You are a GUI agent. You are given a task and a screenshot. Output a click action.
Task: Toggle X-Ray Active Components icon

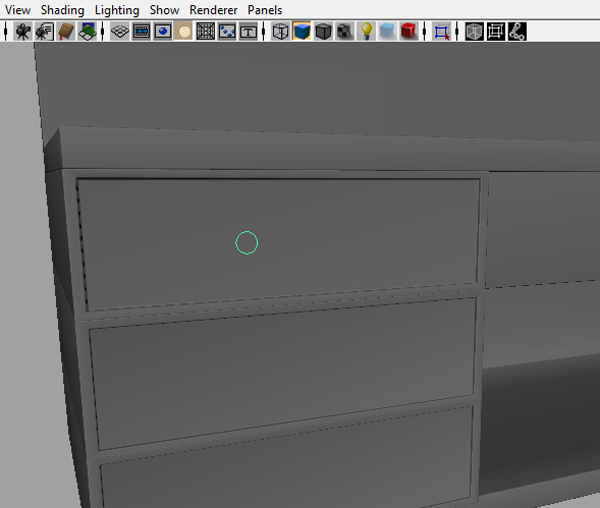(496, 31)
